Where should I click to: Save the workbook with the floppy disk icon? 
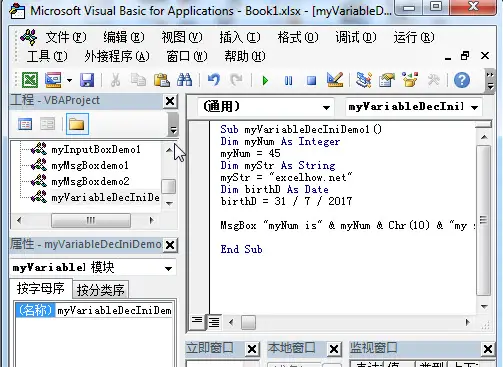[x=87, y=80]
